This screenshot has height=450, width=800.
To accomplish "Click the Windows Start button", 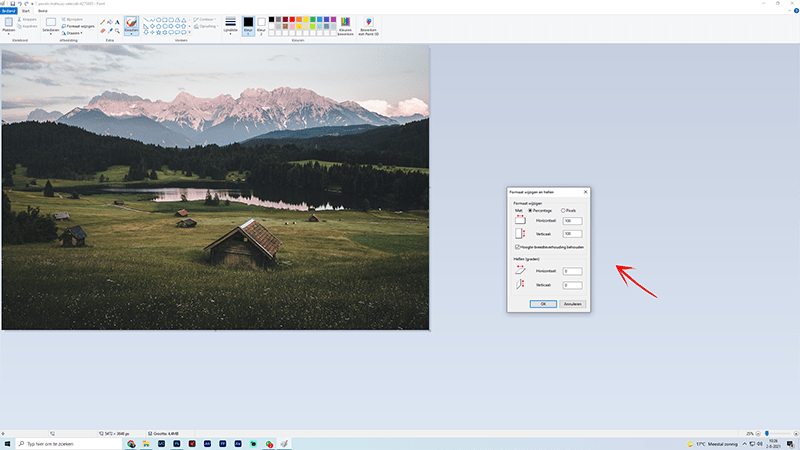I will pos(8,444).
